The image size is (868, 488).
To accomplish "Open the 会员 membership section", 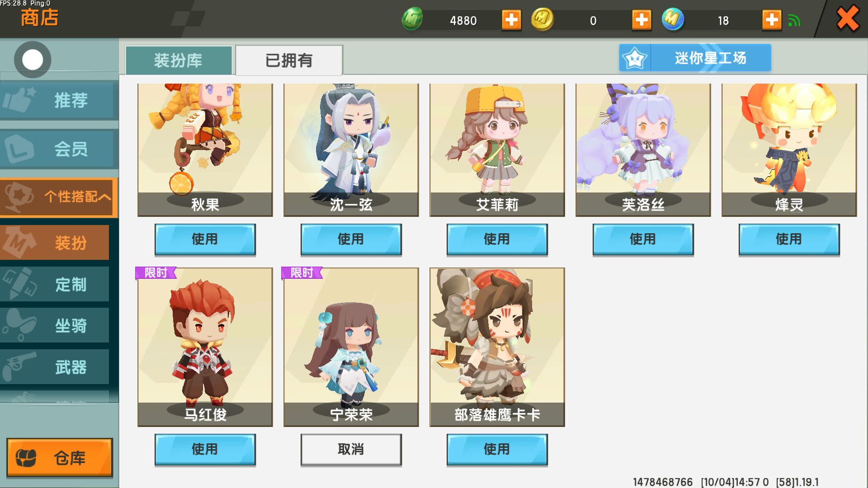I will pos(59,149).
